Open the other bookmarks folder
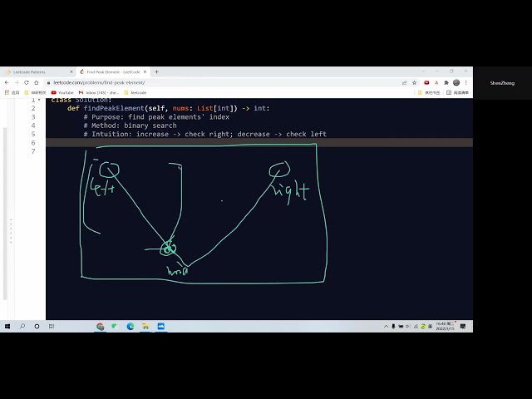Image resolution: width=532 pixels, height=399 pixels. [x=429, y=92]
